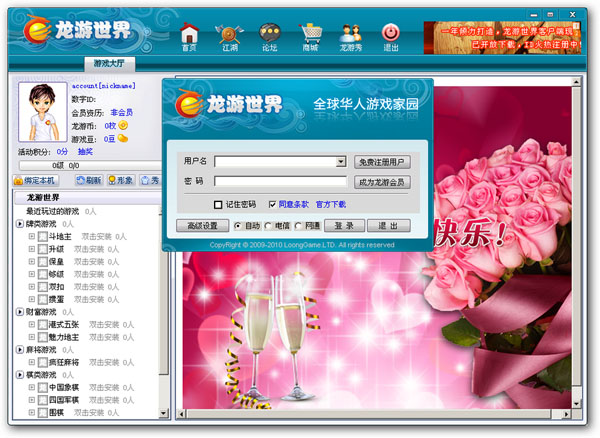Click the account[nickname] text
The height and width of the screenshot is (438, 600).
pyautogui.click(x=104, y=86)
